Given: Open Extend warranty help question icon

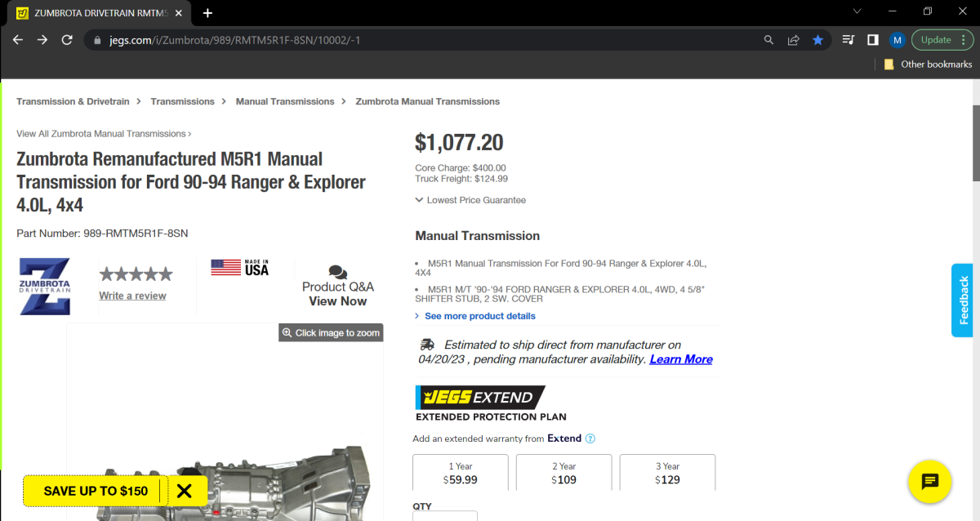Looking at the screenshot, I should pyautogui.click(x=590, y=439).
